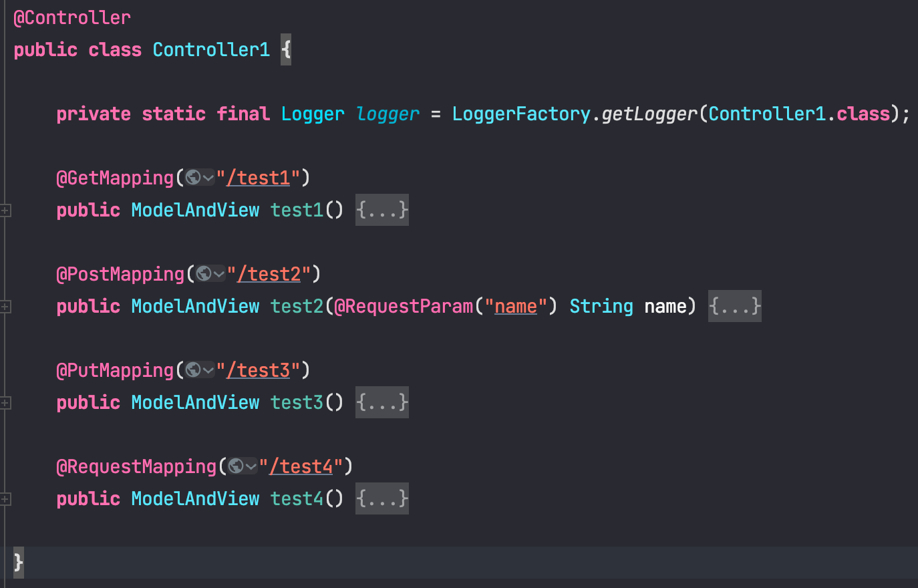Screen dimensions: 918x588
Task: Click the @Controller annotation
Action: coord(72,18)
